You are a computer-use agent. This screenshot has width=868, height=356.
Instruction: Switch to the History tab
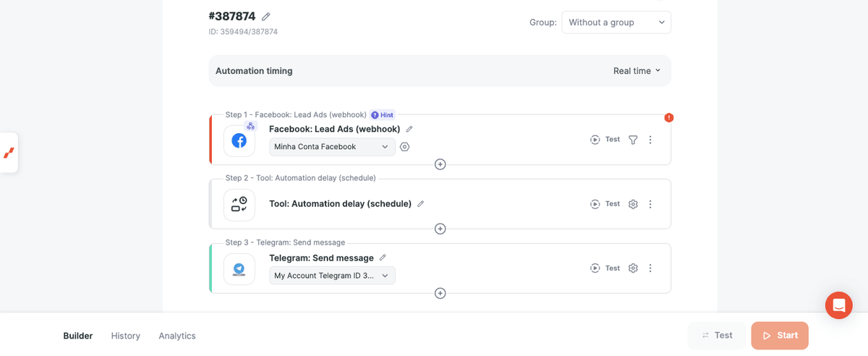(126, 336)
